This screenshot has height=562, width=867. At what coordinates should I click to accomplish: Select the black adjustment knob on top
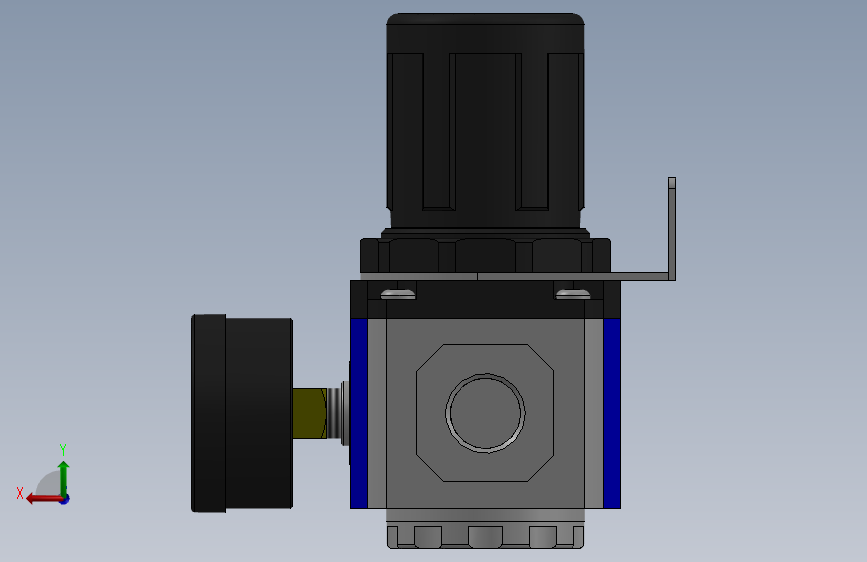pos(485,121)
